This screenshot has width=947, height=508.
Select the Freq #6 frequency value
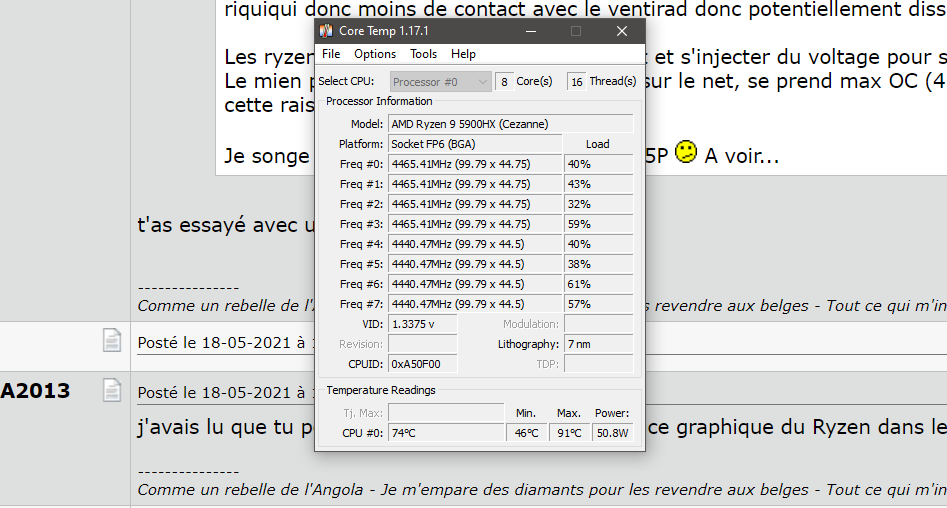coord(475,284)
